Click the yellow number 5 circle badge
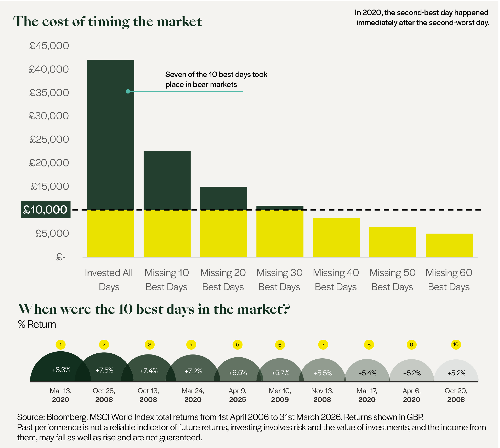The height and width of the screenshot is (448, 500). (x=238, y=344)
